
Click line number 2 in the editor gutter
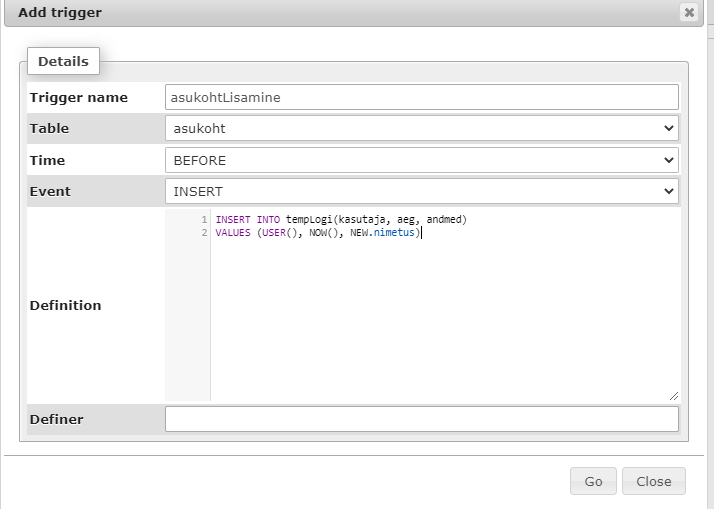pyautogui.click(x=204, y=232)
